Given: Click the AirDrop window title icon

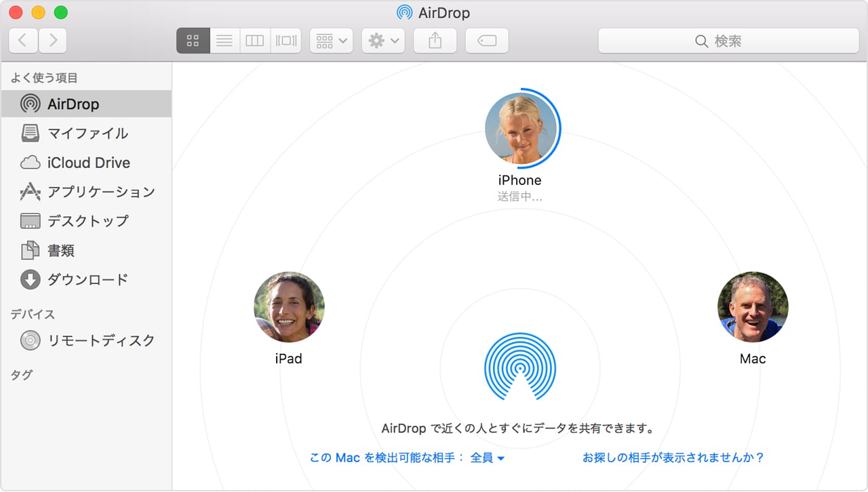Looking at the screenshot, I should (404, 13).
